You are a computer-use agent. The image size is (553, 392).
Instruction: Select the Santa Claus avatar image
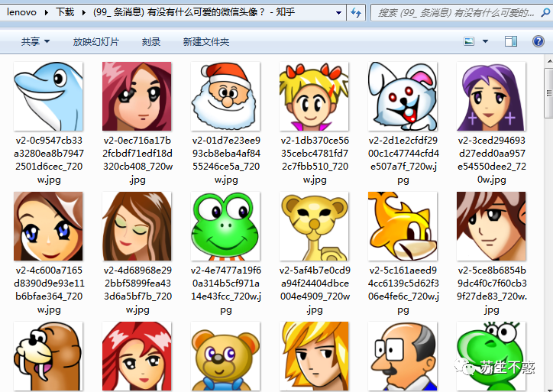(225, 96)
